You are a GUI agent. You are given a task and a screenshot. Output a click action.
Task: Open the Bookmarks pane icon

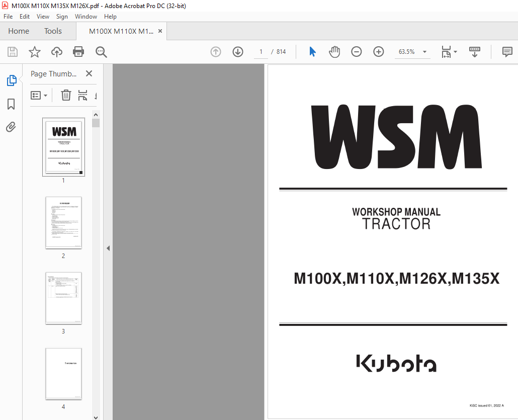click(x=11, y=104)
